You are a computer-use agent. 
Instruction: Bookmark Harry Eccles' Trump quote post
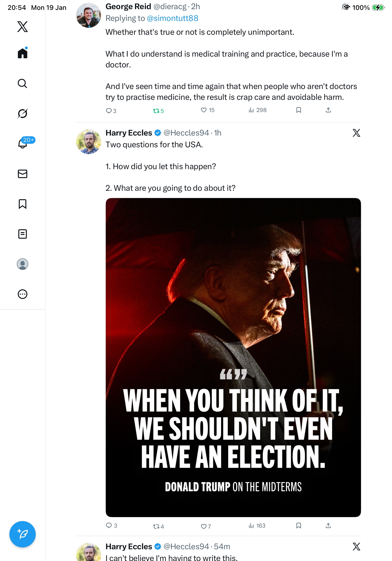coord(298,526)
